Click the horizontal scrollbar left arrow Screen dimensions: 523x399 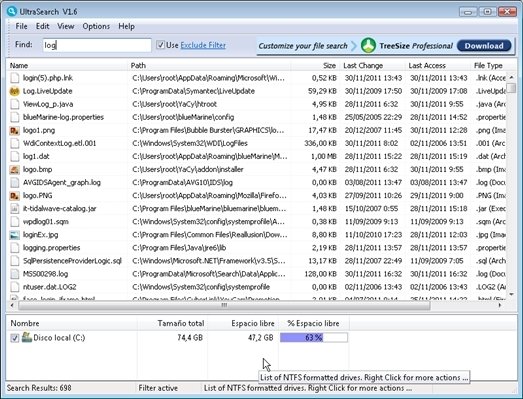coord(12,305)
